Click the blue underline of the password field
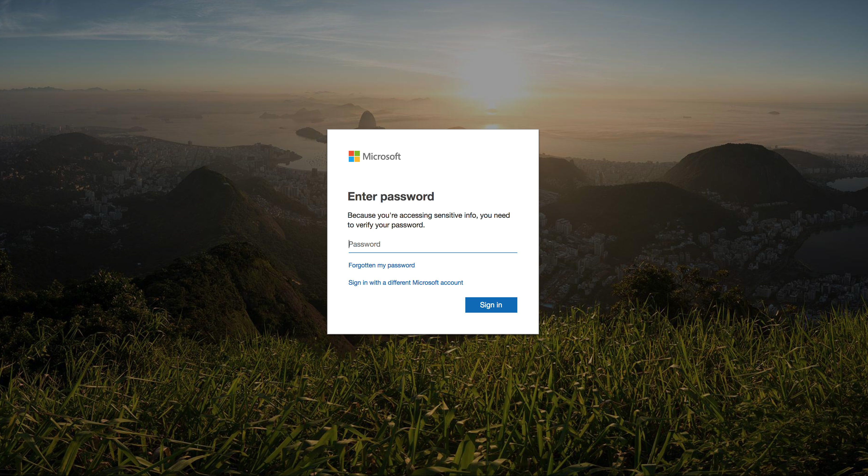 [x=433, y=252]
